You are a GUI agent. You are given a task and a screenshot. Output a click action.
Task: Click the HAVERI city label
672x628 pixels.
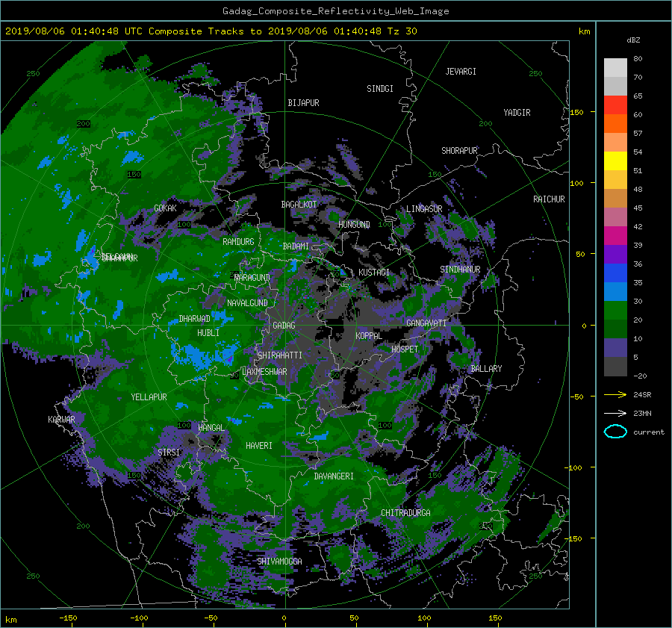pos(259,446)
